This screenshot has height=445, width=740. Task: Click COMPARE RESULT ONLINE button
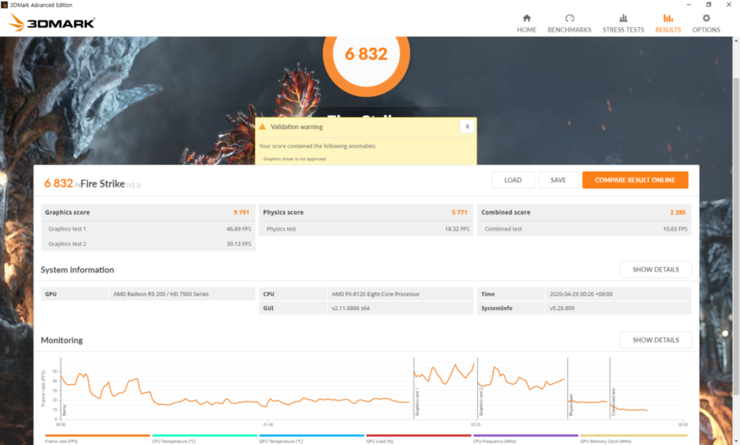pos(635,180)
